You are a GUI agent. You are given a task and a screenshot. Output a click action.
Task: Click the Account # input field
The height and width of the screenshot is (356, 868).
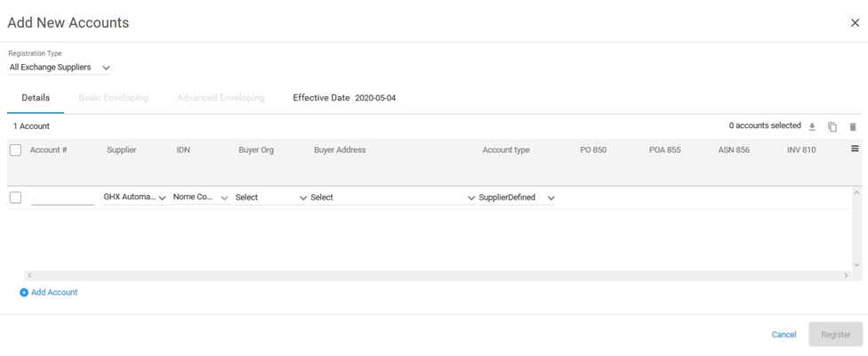[x=62, y=198]
